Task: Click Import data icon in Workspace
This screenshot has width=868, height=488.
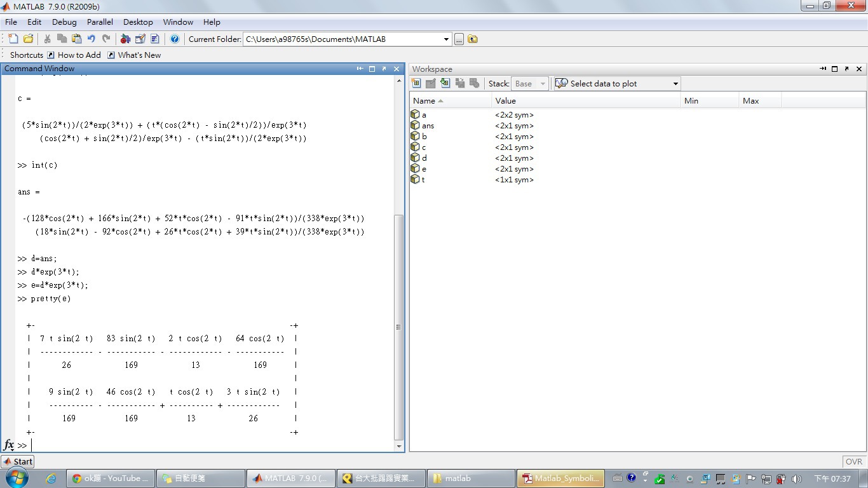Action: [x=445, y=83]
